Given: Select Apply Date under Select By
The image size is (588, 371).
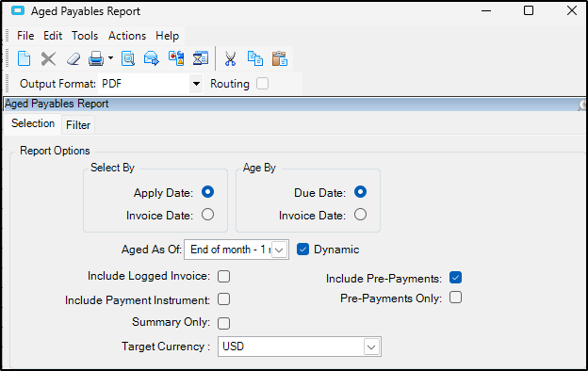Looking at the screenshot, I should click(207, 192).
